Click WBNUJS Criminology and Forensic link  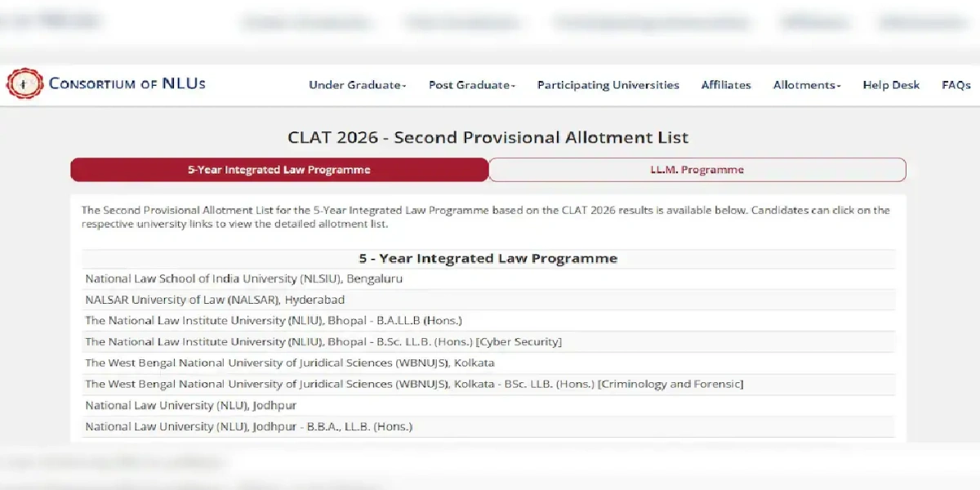[x=414, y=384]
